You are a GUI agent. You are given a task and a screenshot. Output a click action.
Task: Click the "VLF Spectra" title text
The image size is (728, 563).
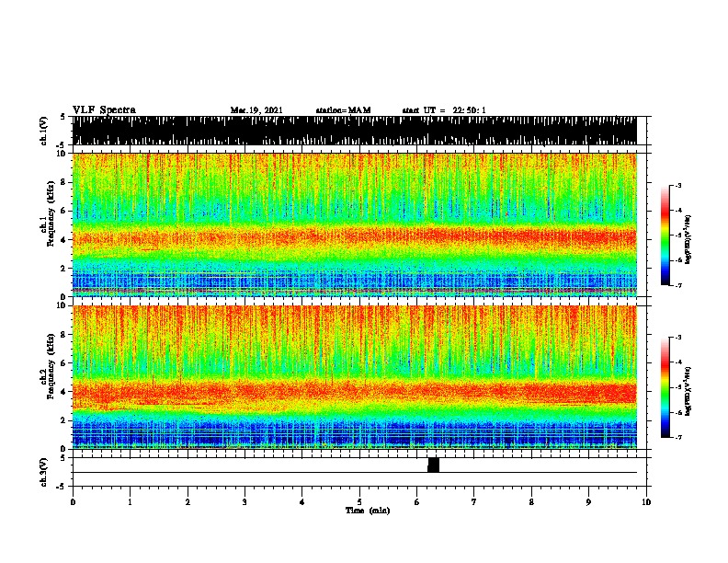(x=104, y=110)
